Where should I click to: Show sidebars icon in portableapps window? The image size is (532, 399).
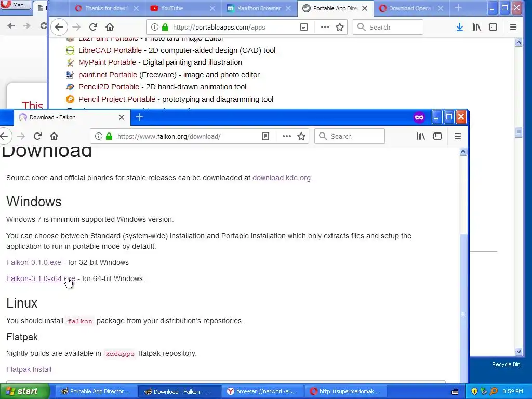tap(493, 27)
